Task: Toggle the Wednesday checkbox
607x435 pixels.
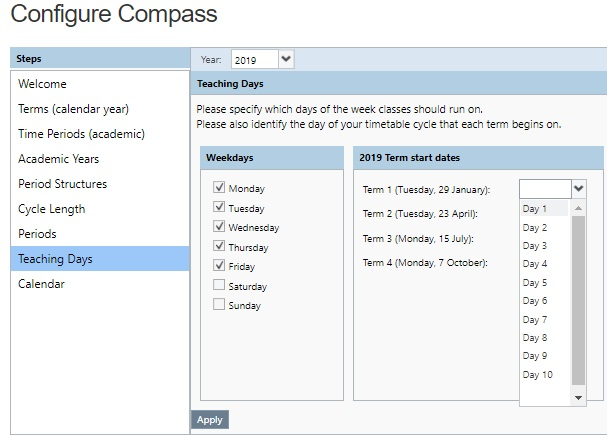Action: [x=219, y=227]
